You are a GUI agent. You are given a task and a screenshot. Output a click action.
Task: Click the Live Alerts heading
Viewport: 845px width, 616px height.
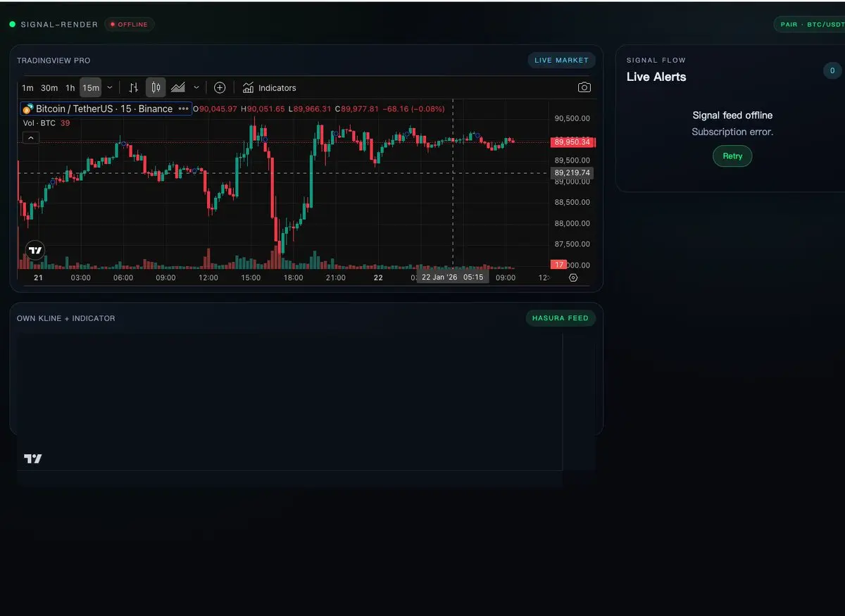tap(656, 77)
